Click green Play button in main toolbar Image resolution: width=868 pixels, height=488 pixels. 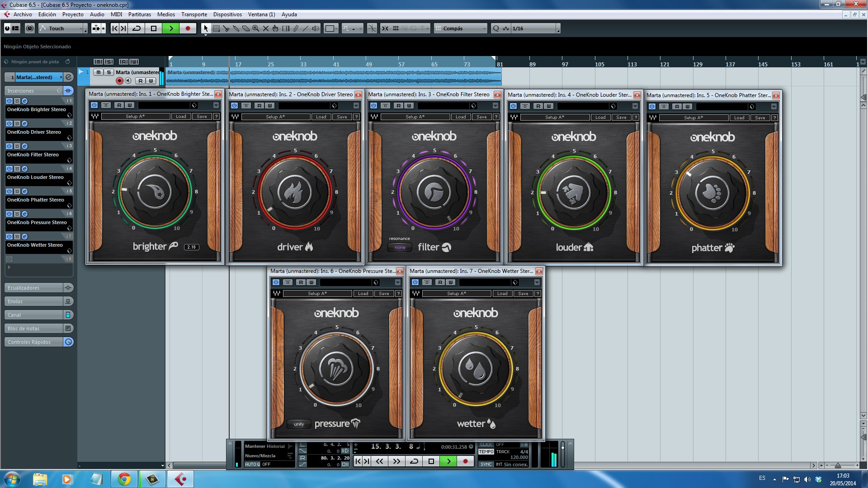[171, 28]
